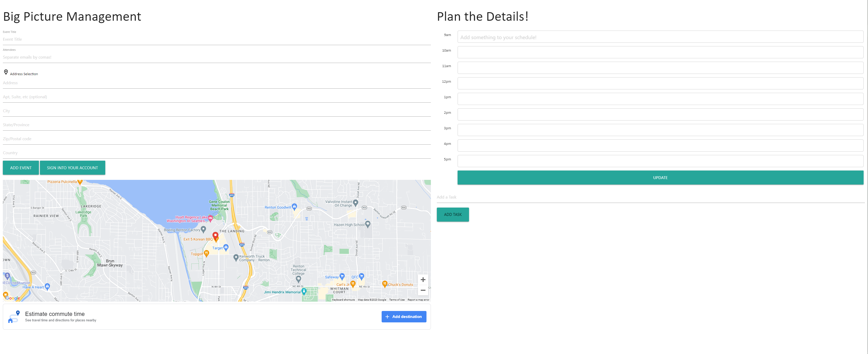The width and height of the screenshot is (868, 354).
Task: Click the ADD TASK button
Action: point(452,215)
